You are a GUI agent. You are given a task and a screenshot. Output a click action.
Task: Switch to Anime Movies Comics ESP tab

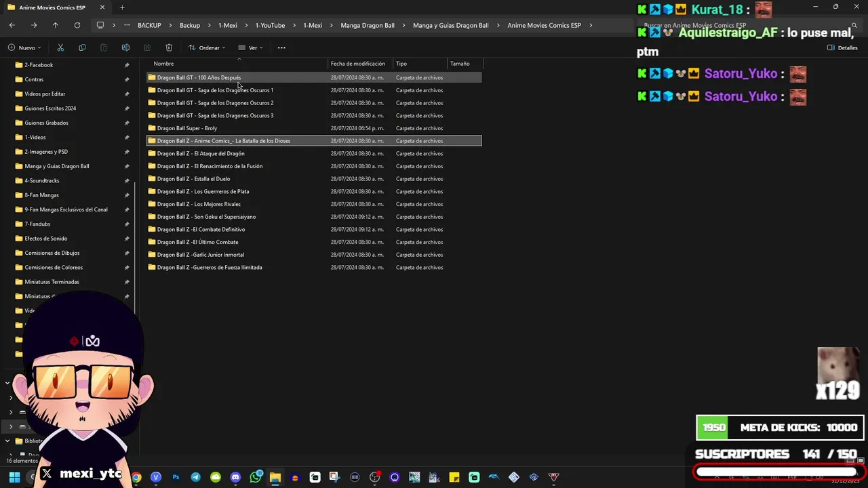[52, 7]
